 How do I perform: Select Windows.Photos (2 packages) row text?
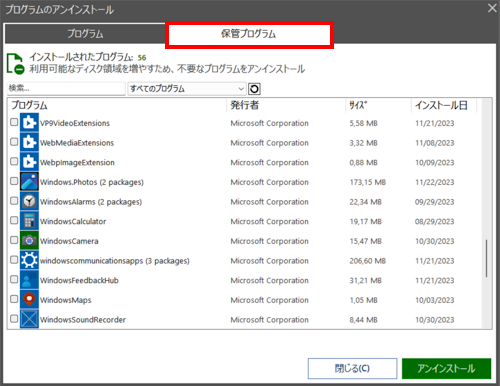coord(92,182)
